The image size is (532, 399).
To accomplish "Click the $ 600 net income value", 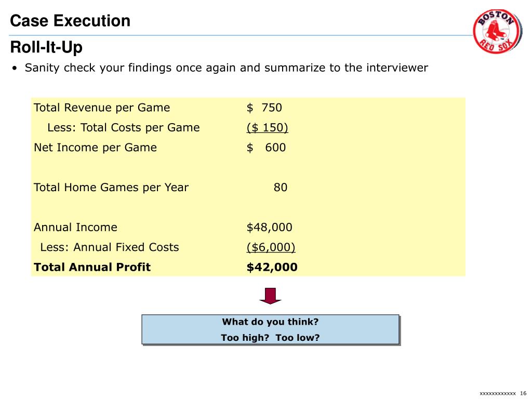I will [267, 148].
